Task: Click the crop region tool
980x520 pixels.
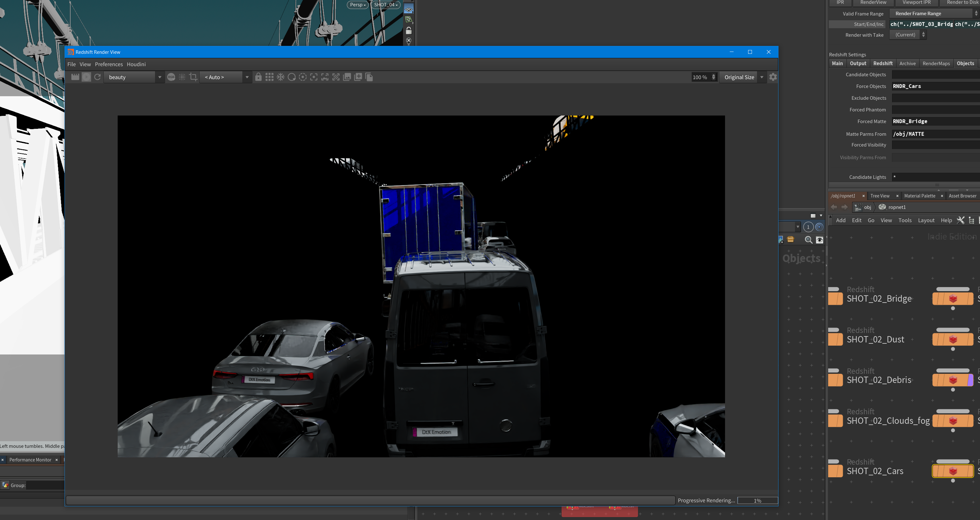Action: [193, 77]
